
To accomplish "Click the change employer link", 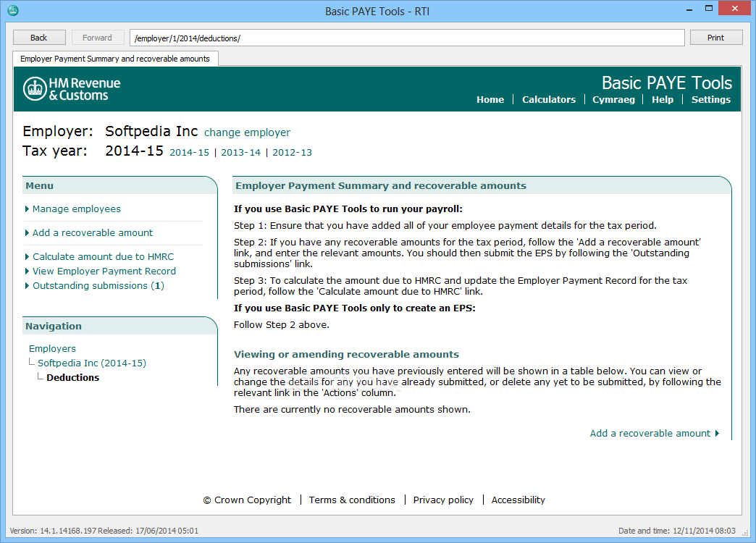I will coord(248,132).
